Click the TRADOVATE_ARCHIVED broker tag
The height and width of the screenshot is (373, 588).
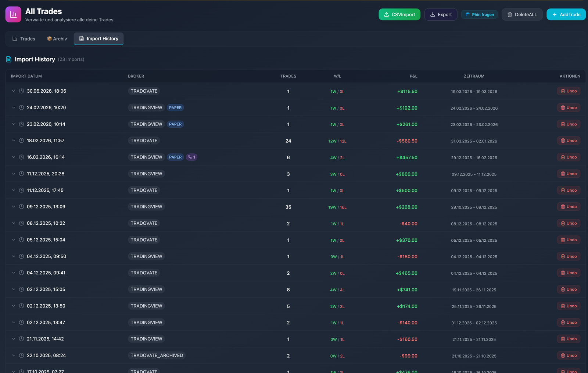click(157, 355)
